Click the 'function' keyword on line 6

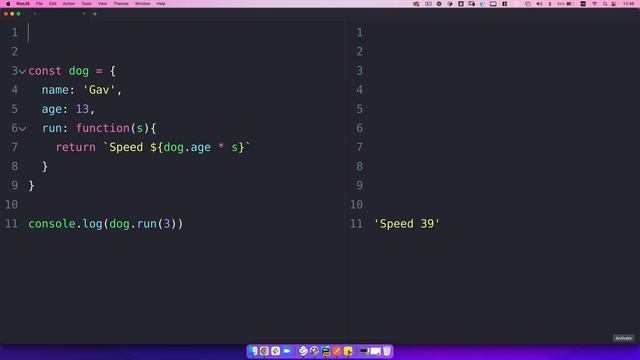(102, 128)
